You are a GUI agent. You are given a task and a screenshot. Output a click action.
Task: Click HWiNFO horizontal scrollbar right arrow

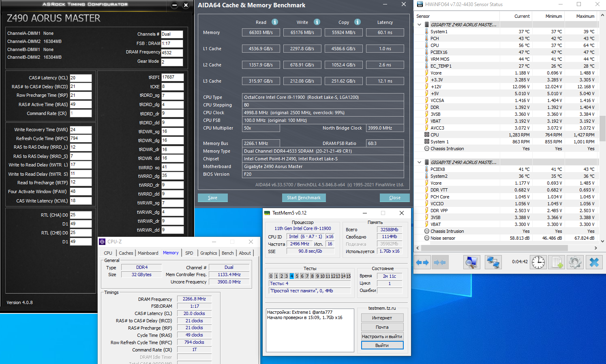tap(596, 248)
